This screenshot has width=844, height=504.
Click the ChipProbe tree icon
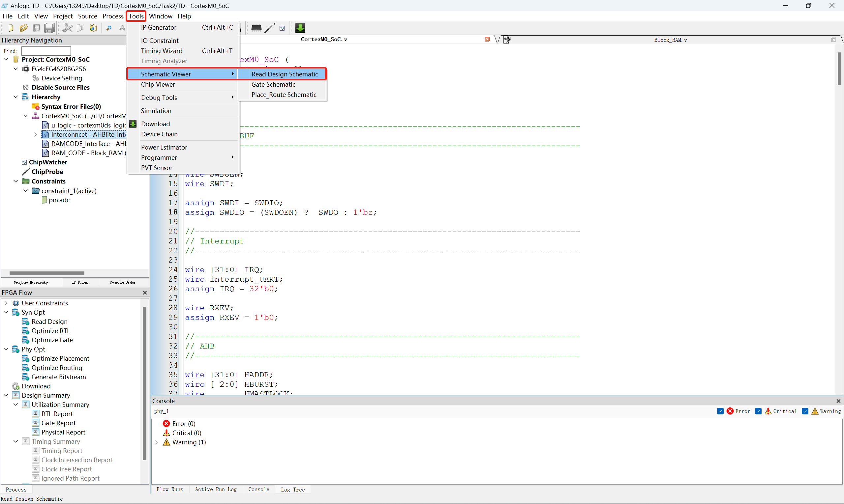pyautogui.click(x=25, y=172)
